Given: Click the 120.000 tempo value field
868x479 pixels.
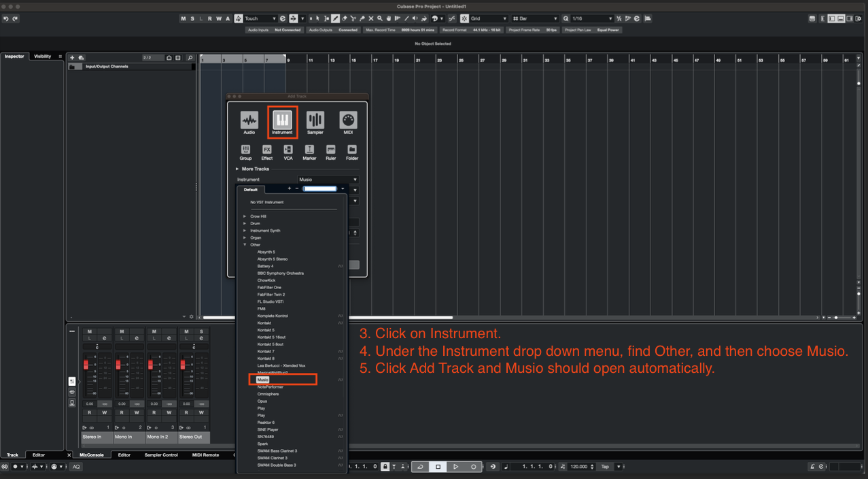Looking at the screenshot, I should coord(580,467).
